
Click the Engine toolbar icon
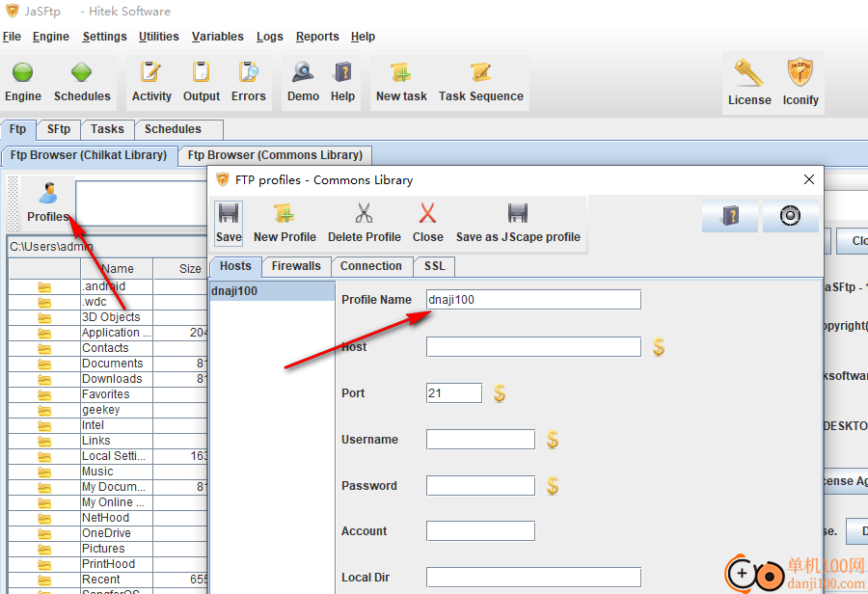point(23,82)
